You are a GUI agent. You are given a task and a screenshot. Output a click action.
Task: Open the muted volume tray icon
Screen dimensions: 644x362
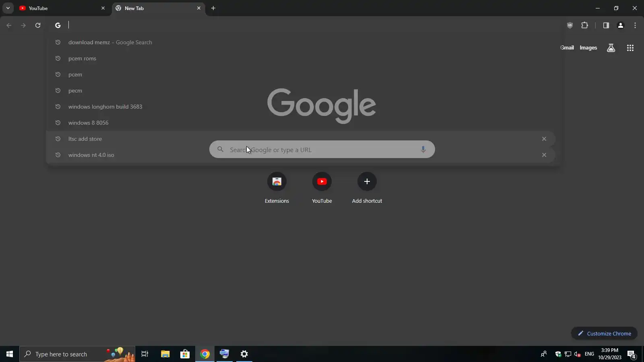578,354
